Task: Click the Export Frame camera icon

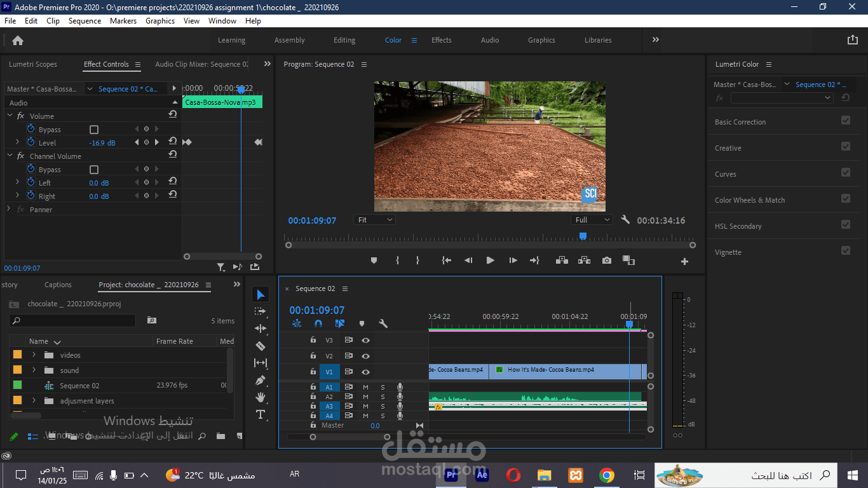Action: pyautogui.click(x=607, y=261)
